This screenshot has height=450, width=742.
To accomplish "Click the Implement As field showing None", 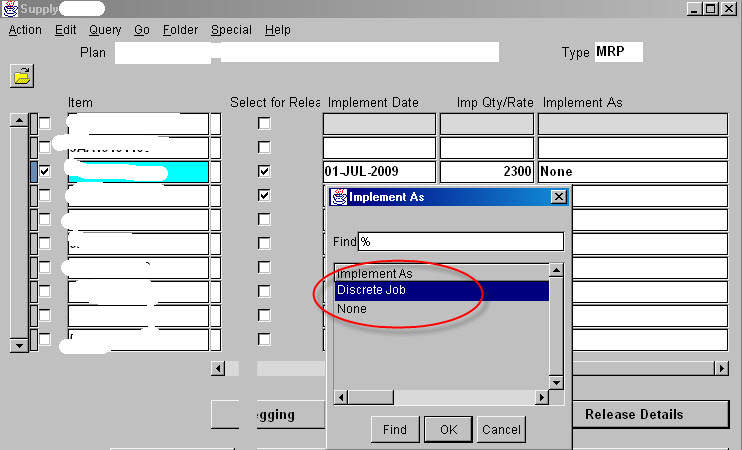I will click(x=633, y=171).
